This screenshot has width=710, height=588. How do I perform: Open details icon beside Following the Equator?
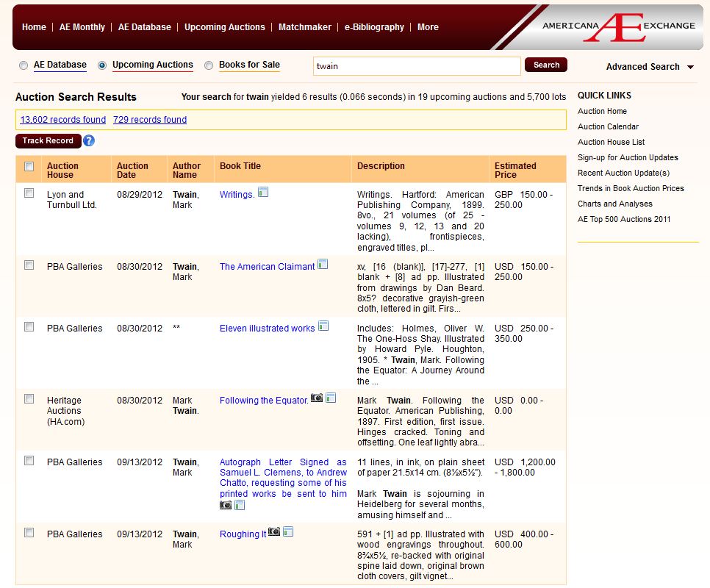pos(331,398)
